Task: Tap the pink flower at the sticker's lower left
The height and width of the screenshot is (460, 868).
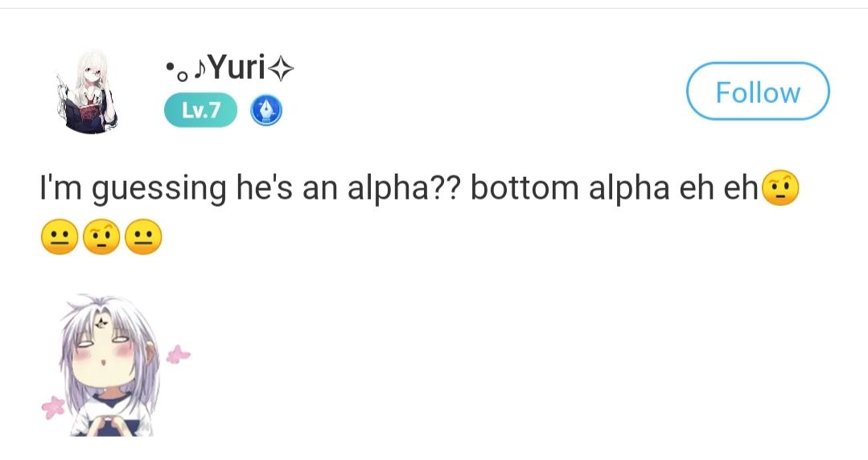Action: [53, 407]
